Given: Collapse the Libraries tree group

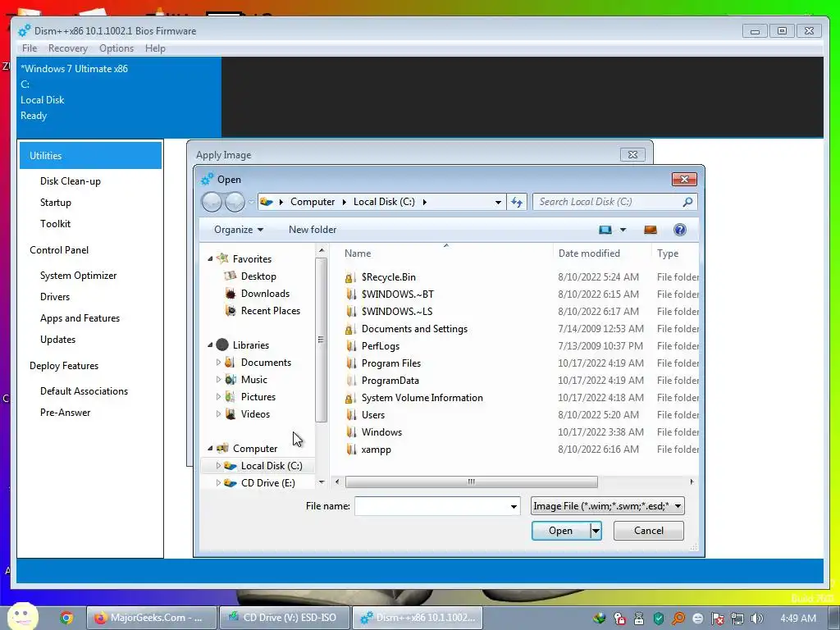Looking at the screenshot, I should [210, 345].
